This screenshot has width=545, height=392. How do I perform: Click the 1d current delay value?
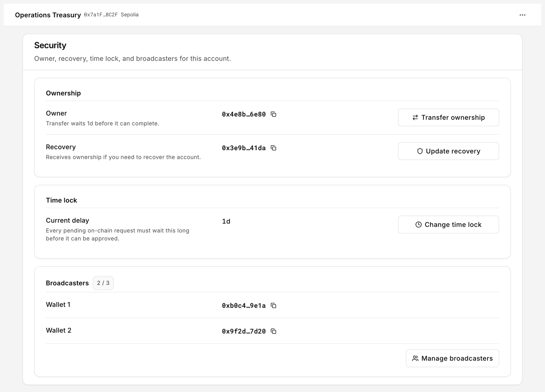click(x=226, y=222)
